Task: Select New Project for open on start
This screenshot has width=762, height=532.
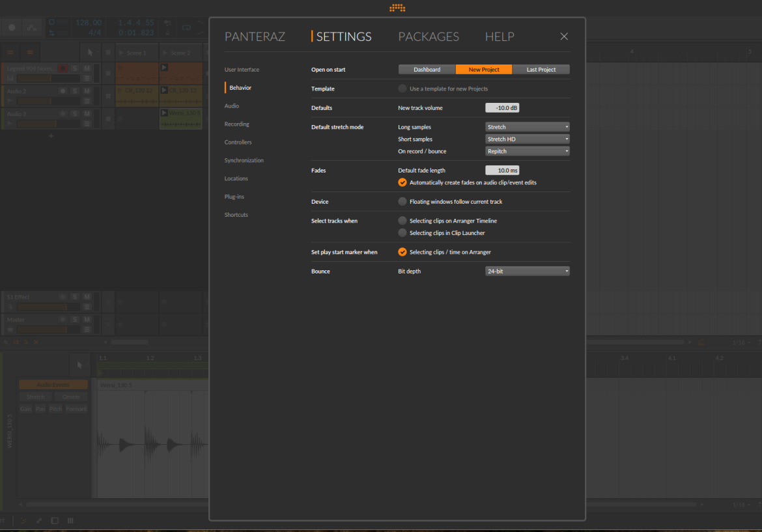Action: [x=484, y=70]
